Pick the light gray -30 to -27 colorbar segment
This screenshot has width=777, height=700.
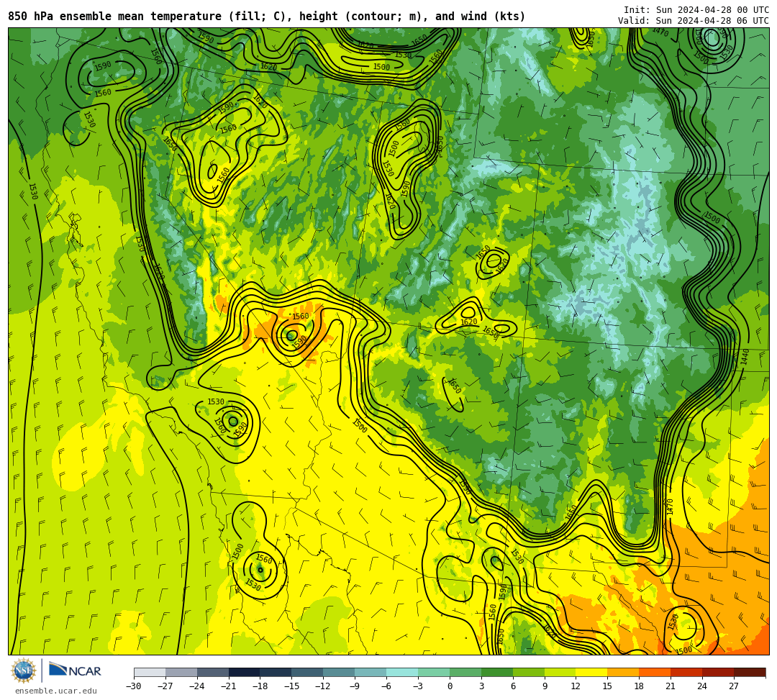(150, 672)
